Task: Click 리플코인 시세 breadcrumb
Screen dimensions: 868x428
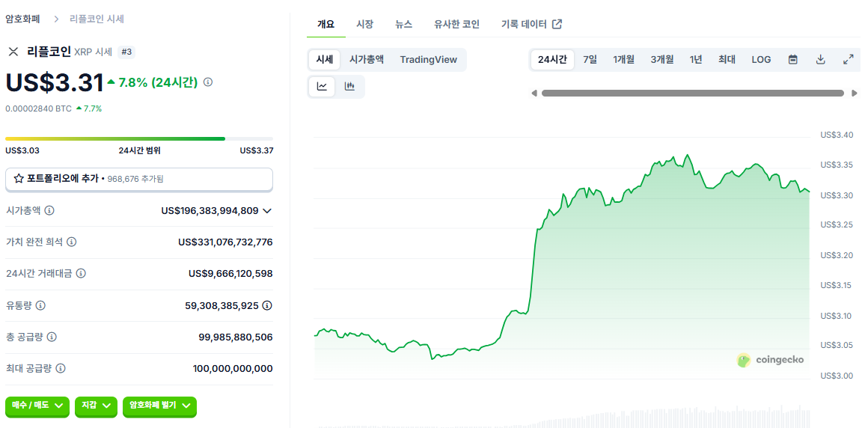Action: click(97, 19)
